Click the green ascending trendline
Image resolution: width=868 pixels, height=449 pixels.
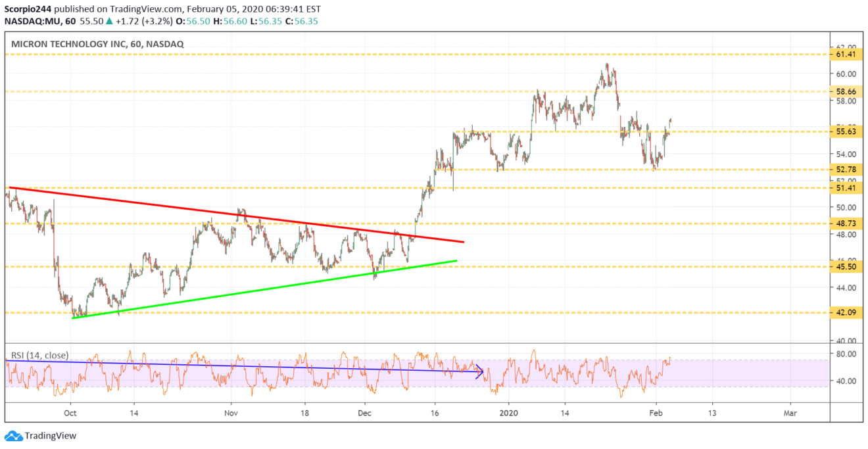263,289
